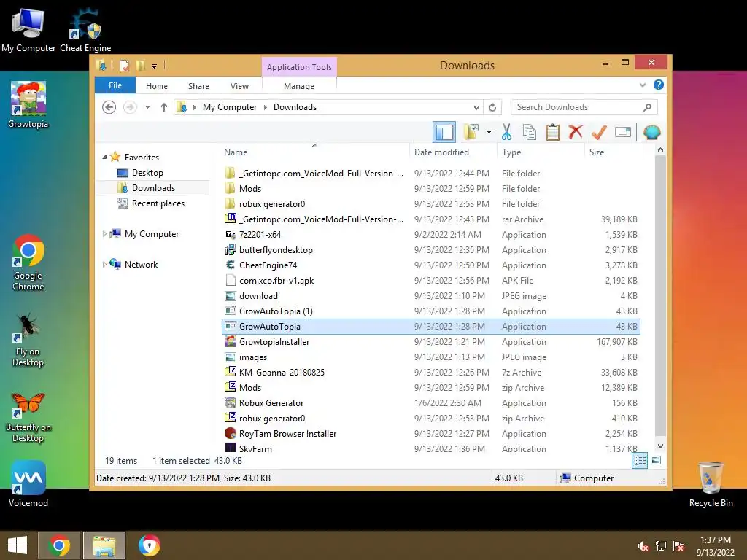Click the red X Delete toolbar icon

(576, 132)
